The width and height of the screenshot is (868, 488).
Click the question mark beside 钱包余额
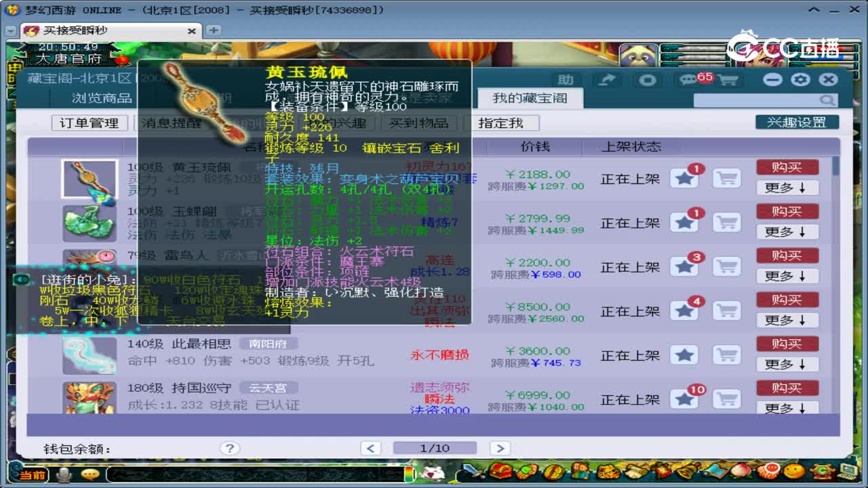(230, 448)
